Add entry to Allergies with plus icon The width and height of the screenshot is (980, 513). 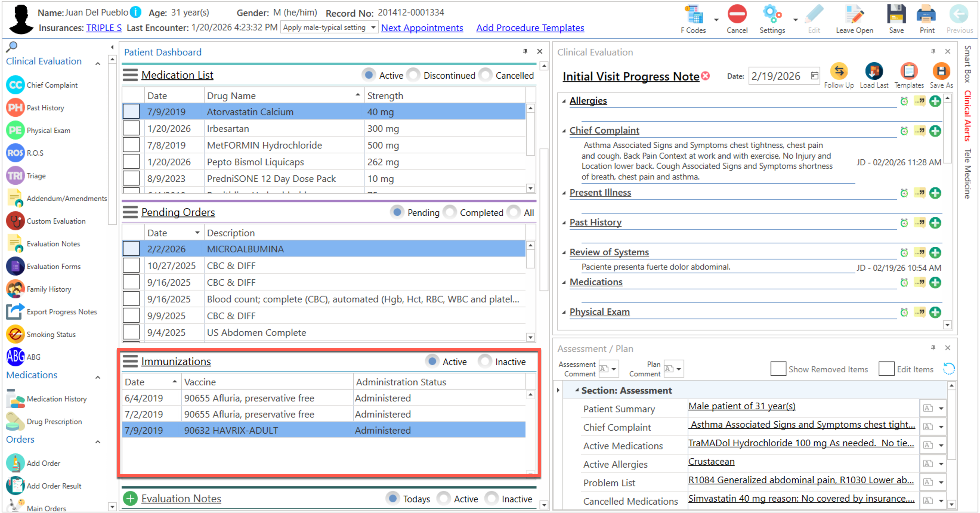click(x=935, y=101)
